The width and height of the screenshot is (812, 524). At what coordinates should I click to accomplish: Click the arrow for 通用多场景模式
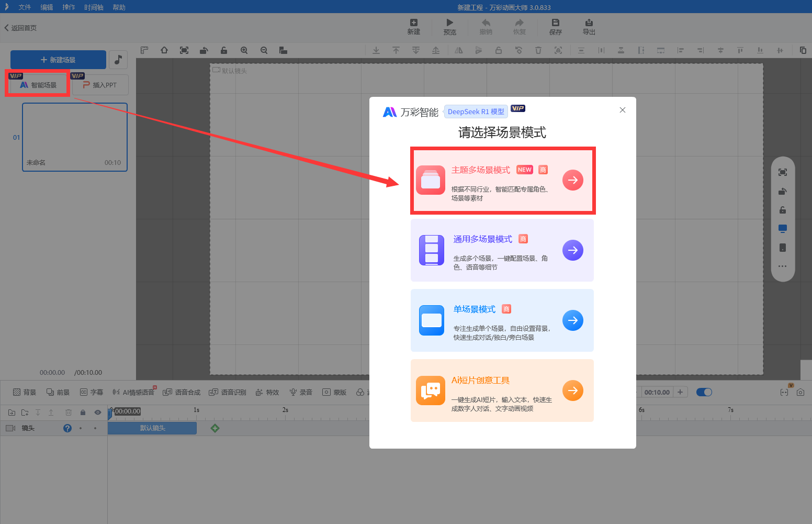coord(572,250)
